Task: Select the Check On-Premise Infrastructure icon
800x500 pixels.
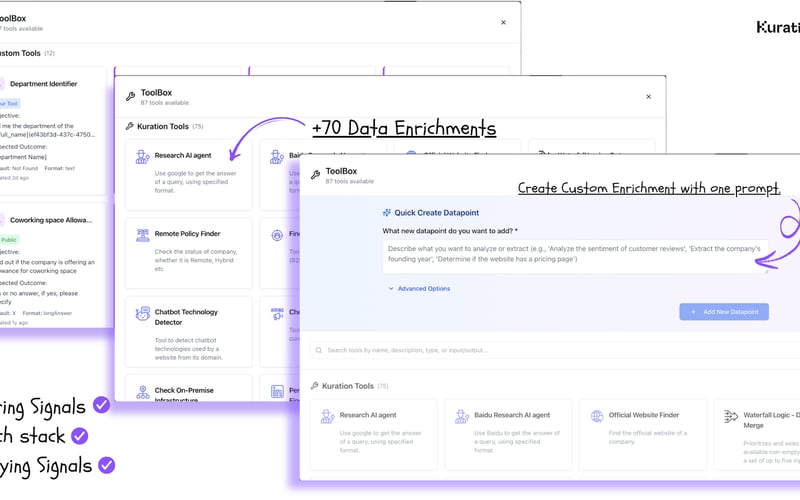Action: pyautogui.click(x=142, y=392)
